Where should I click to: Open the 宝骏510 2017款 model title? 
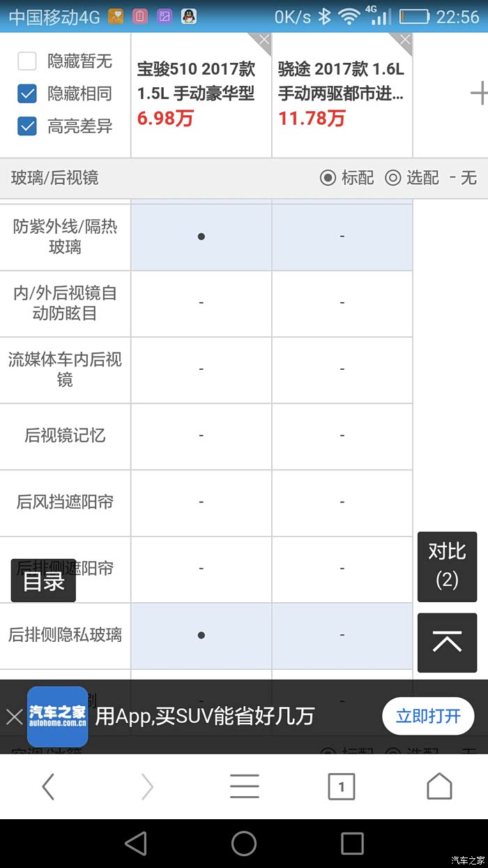(x=197, y=81)
